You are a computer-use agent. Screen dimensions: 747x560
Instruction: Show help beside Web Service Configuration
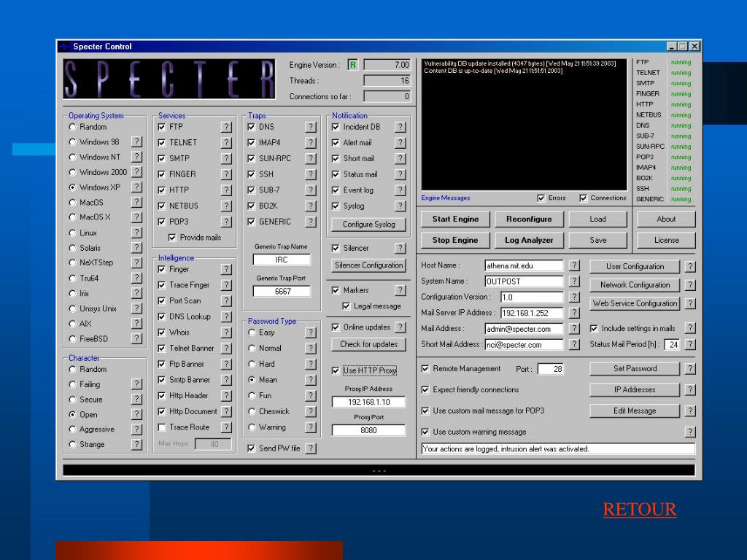690,303
